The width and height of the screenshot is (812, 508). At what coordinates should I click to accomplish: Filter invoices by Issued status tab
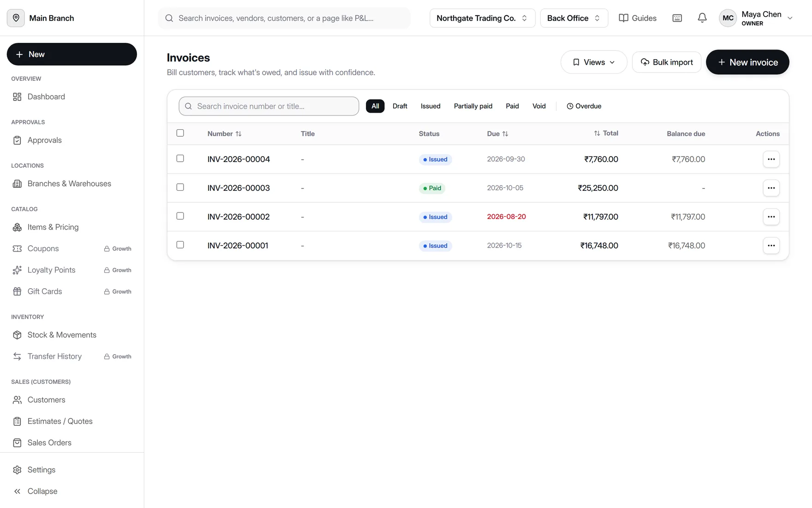tap(430, 106)
